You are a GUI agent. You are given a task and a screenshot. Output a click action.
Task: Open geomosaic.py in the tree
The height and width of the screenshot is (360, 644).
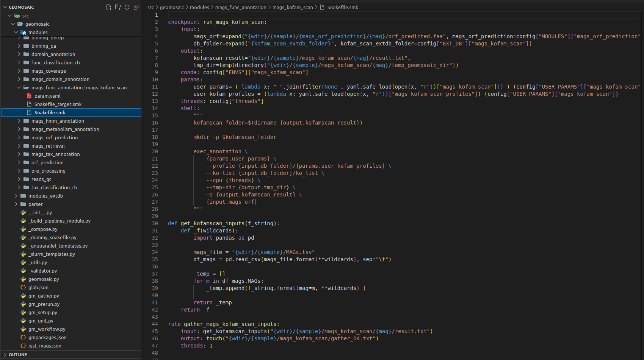44,279
